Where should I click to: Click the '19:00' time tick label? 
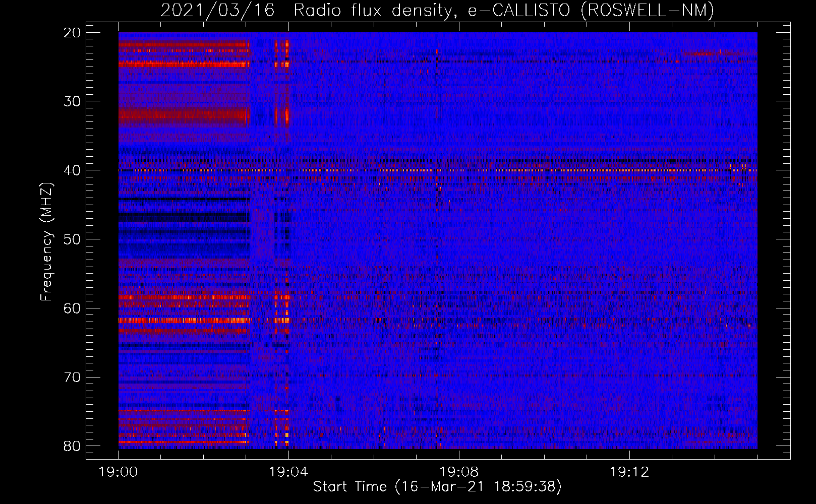point(119,472)
